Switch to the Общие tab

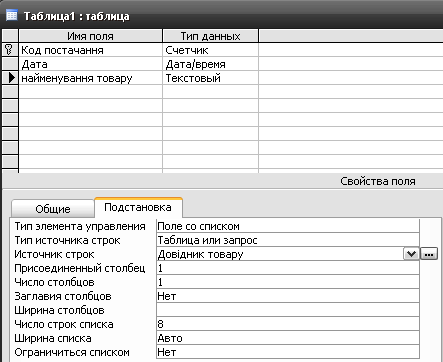pos(53,209)
